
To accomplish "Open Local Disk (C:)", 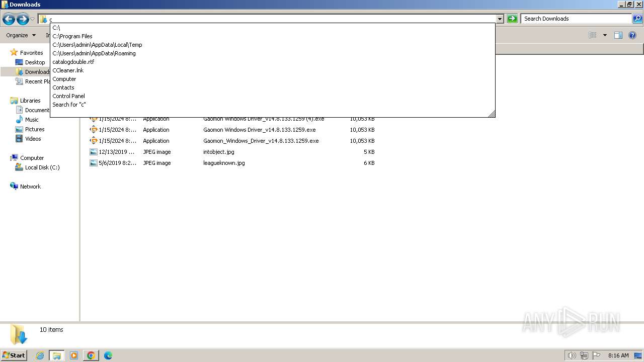I will [x=42, y=167].
